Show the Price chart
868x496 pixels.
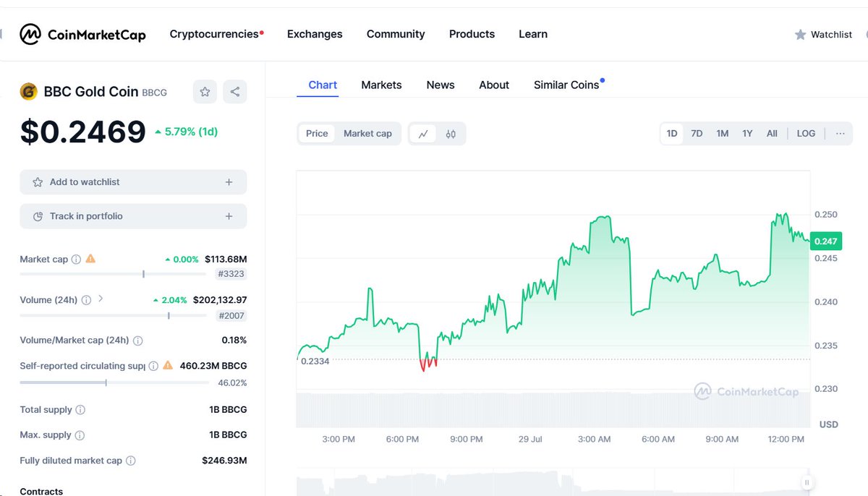pyautogui.click(x=317, y=134)
